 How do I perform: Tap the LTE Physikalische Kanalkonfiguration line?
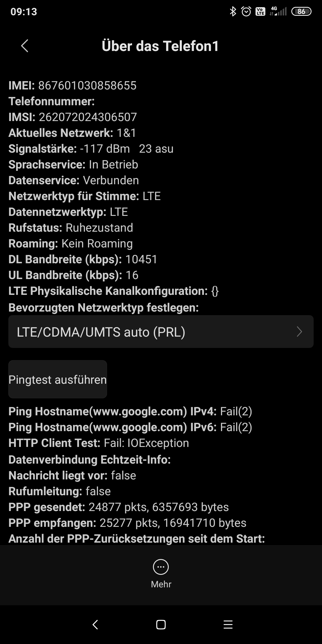tap(114, 291)
